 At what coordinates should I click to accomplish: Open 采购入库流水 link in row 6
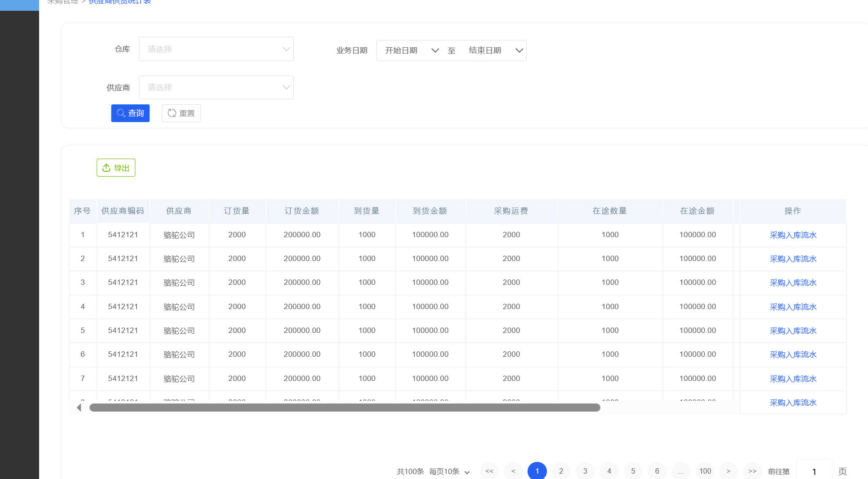[793, 355]
